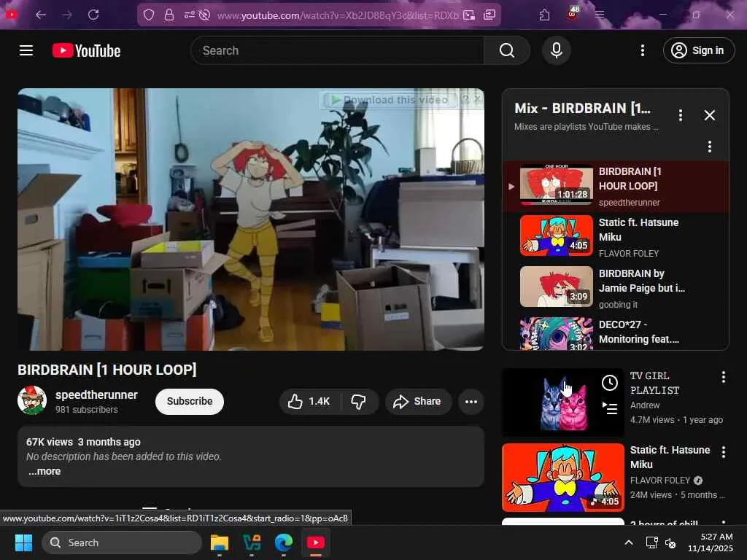This screenshot has height=560, width=747.
Task: Open options for the recommended Static ft. Hatsune Miku
Action: [723, 452]
